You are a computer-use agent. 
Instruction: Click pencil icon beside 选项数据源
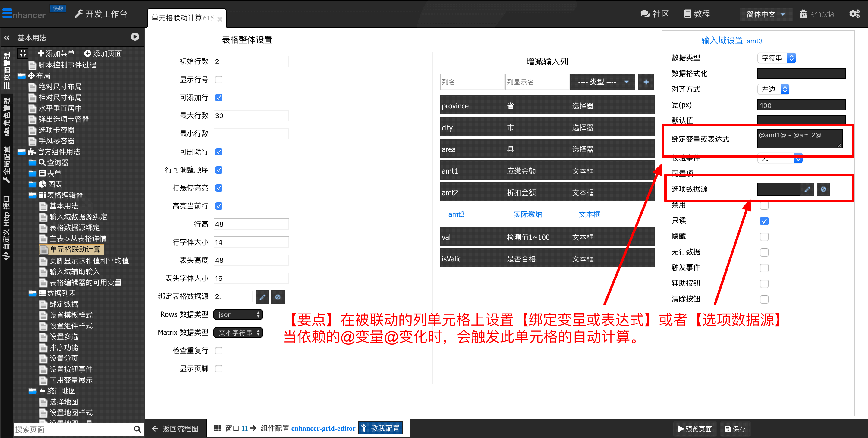click(807, 189)
